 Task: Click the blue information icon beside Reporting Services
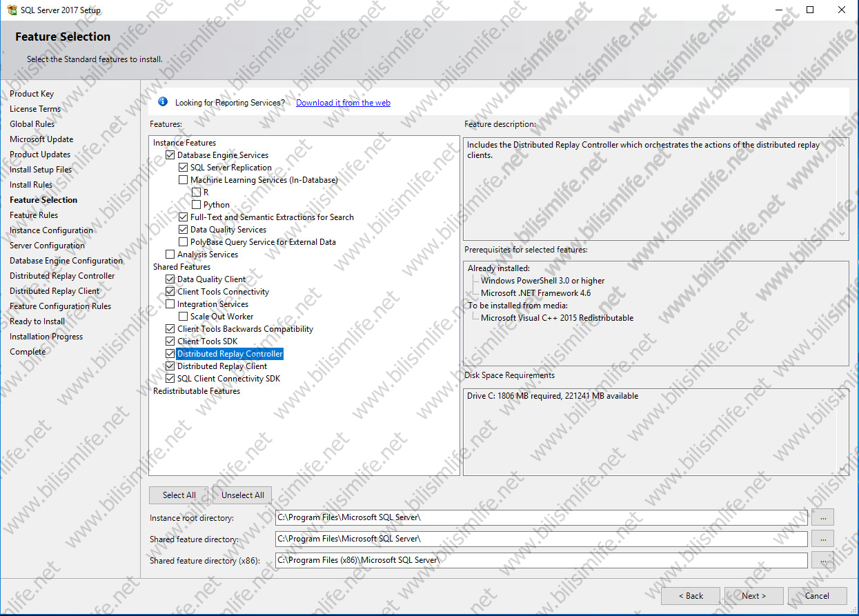coord(163,102)
